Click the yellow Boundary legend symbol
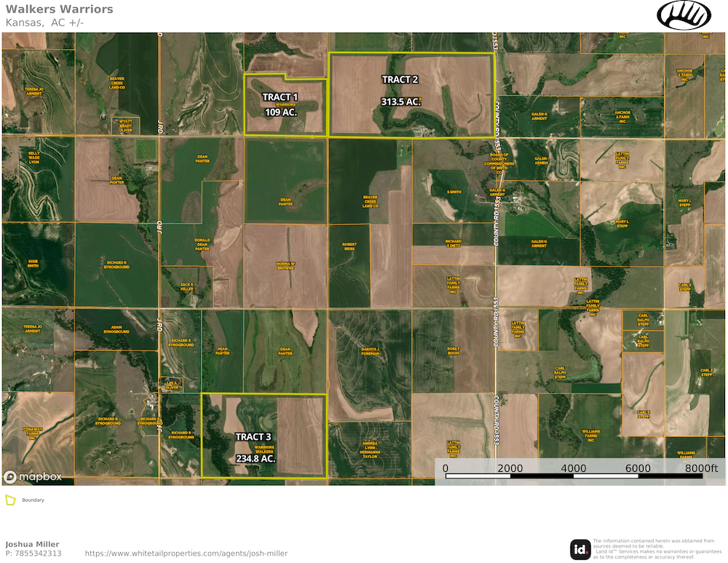This screenshot has width=728, height=563. 10,500
